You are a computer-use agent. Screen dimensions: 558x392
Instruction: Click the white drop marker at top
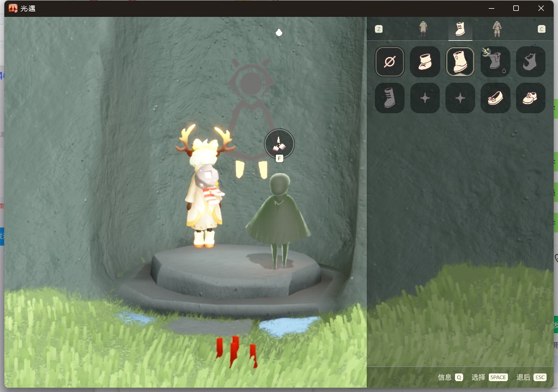coord(279,33)
